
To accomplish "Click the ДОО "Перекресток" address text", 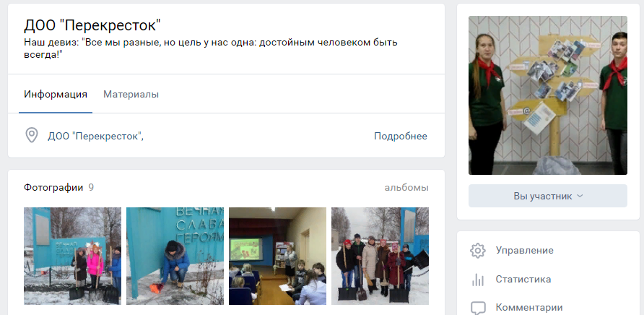I will pos(96,136).
